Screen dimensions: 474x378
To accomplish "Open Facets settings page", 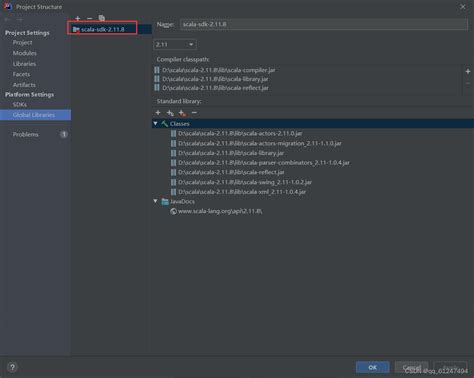I will coord(21,74).
